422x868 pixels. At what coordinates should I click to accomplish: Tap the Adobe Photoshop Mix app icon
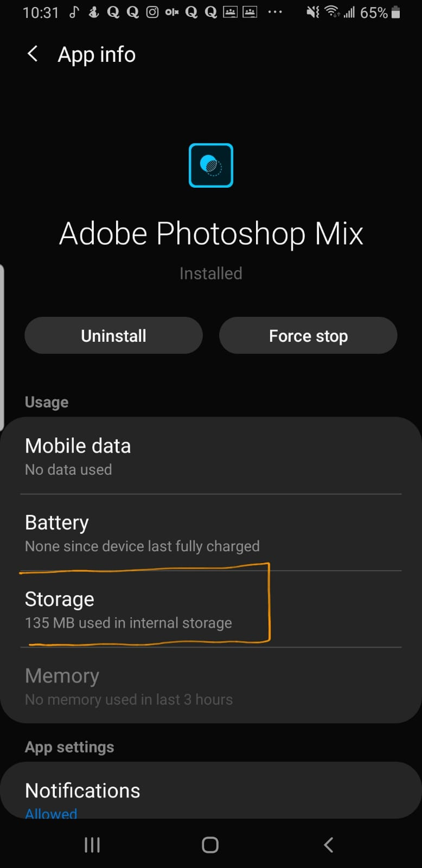211,165
